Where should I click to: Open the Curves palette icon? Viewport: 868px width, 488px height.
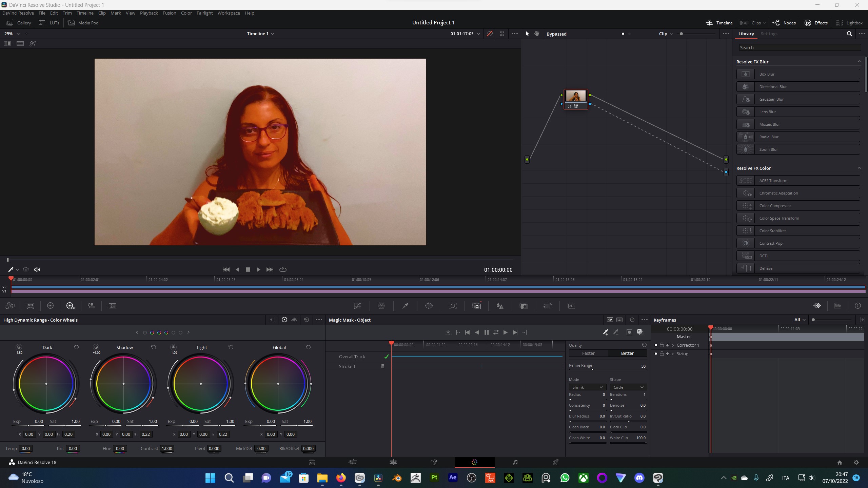[x=358, y=306]
